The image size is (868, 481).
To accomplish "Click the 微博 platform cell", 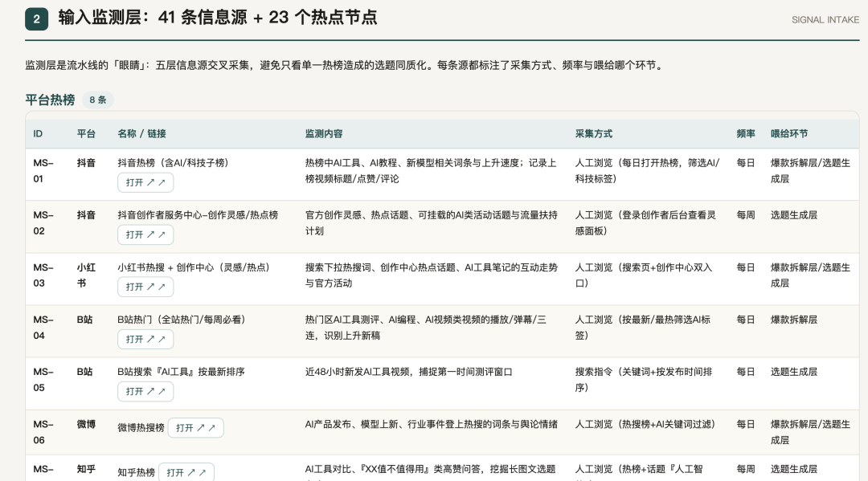I will [x=86, y=424].
